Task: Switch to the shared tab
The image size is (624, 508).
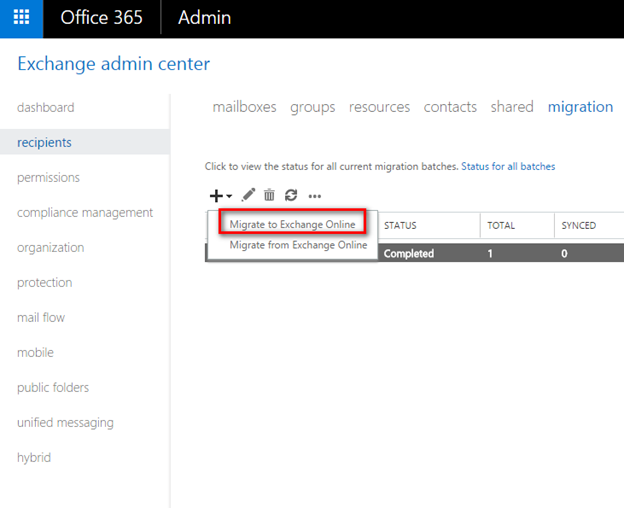Action: 511,107
